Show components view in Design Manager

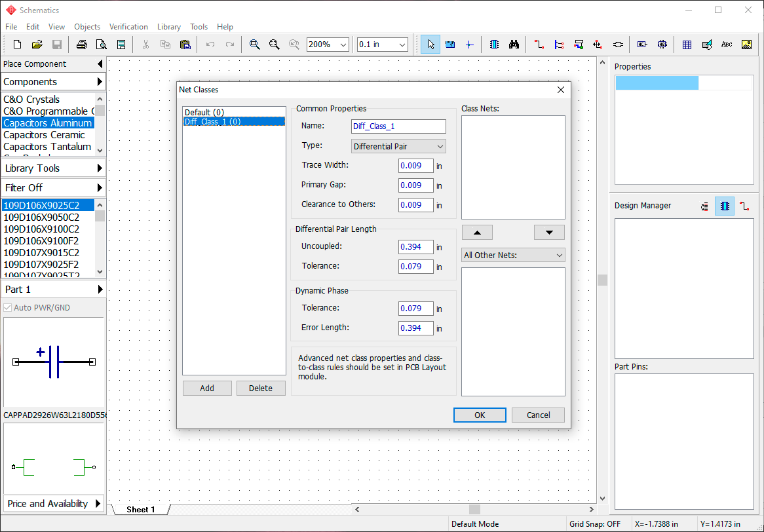coord(725,206)
